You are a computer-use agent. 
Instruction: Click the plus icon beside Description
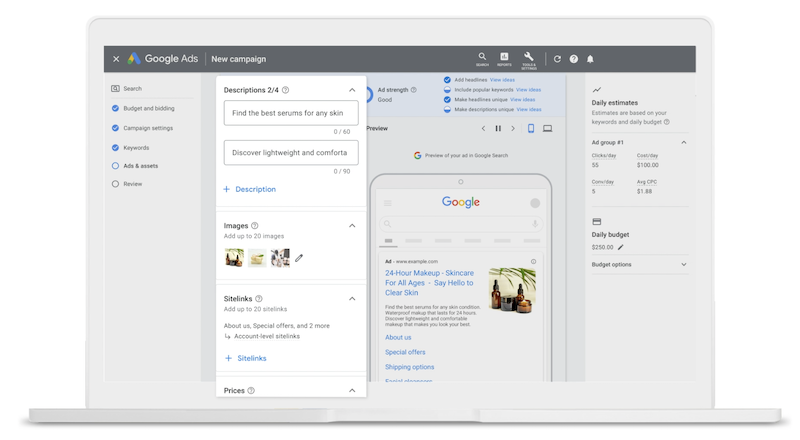click(227, 189)
